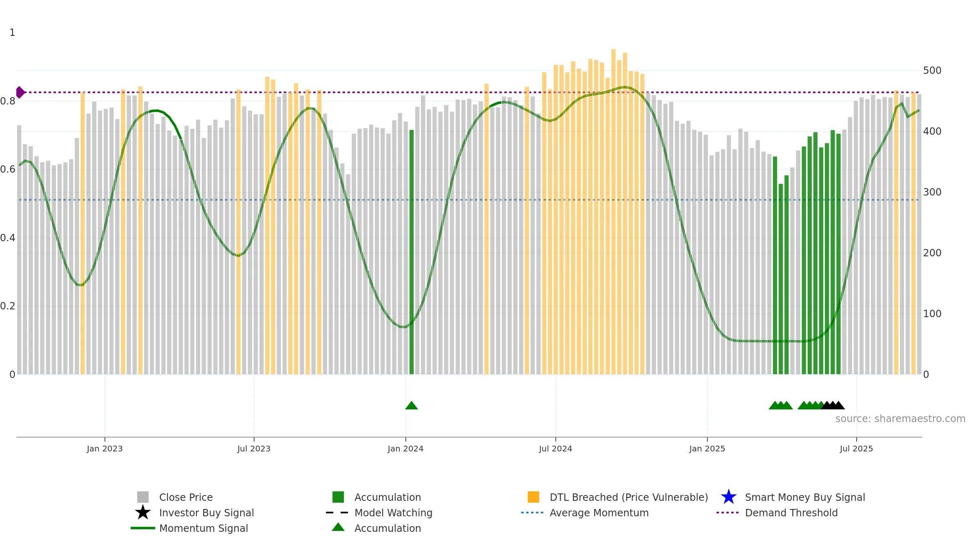Click the Average Momentum dotted line icon
The width and height of the screenshot is (980, 551).
click(x=532, y=513)
